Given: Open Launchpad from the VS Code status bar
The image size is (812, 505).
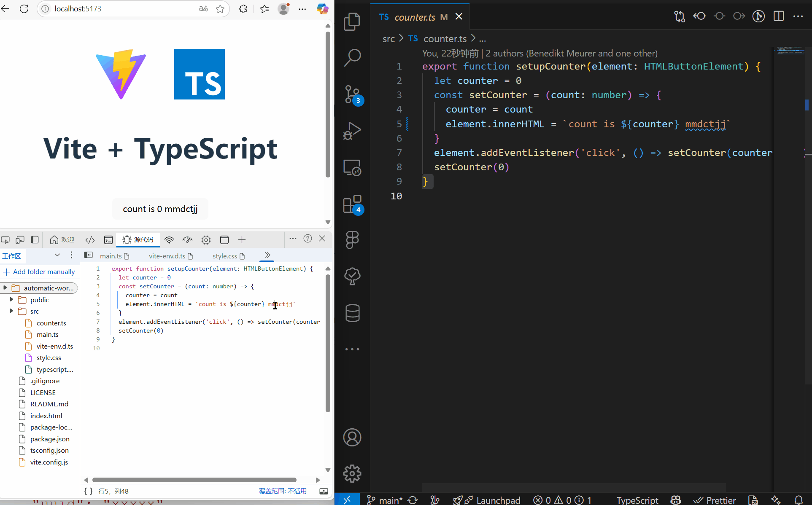Looking at the screenshot, I should [486, 500].
